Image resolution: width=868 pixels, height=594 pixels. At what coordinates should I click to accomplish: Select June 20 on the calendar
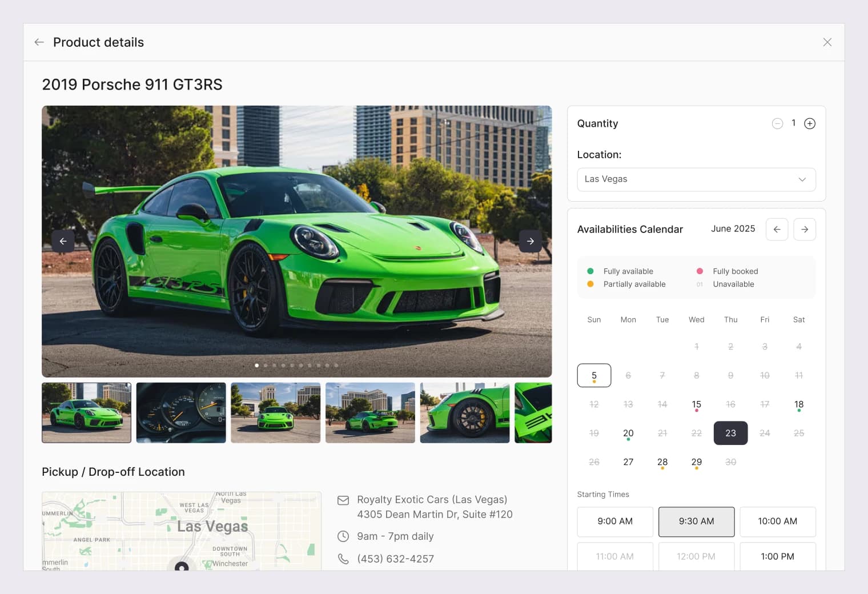(628, 433)
